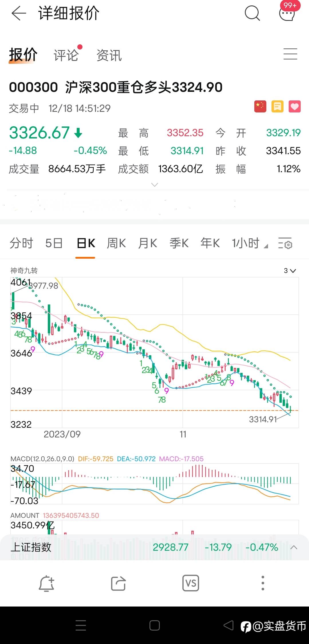Open the VS compare icon
Viewport: 309px width, 644px height.
click(190, 583)
